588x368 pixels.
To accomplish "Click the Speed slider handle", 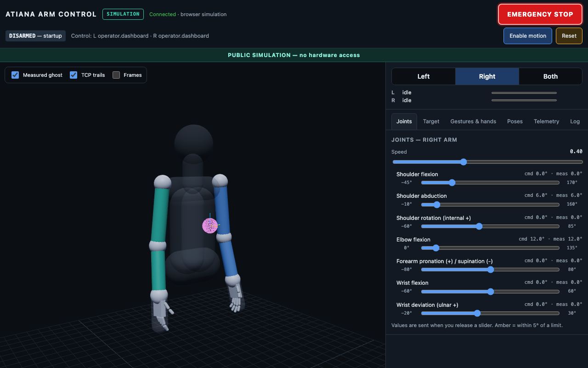I will coord(464,162).
